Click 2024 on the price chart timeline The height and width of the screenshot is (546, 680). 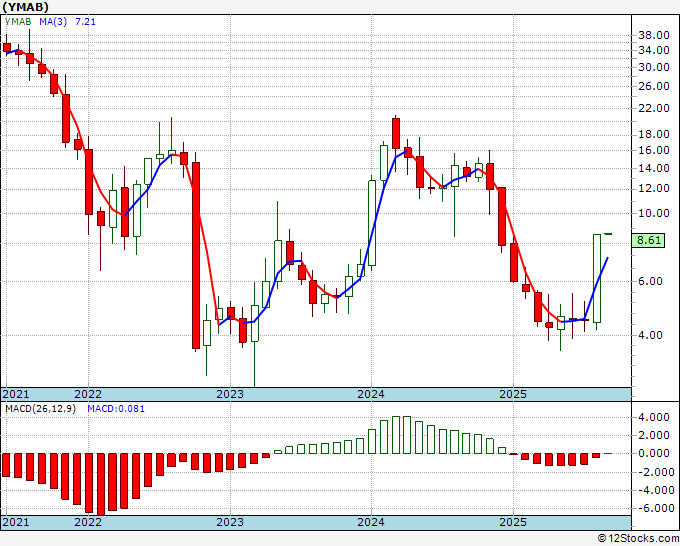coord(371,394)
